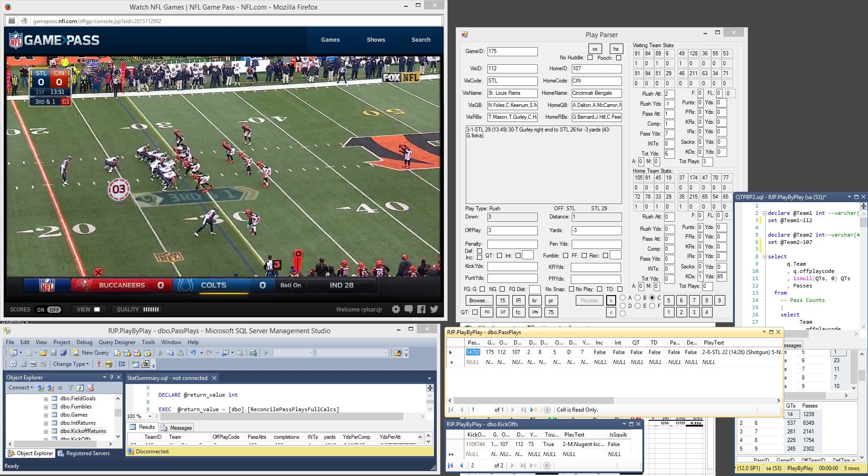The image size is (868, 476).
Task: Select radio button F in Play Parser
Action: coord(652,306)
